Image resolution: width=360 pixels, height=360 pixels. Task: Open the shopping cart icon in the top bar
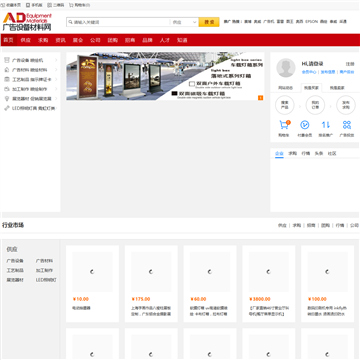coord(71,5)
